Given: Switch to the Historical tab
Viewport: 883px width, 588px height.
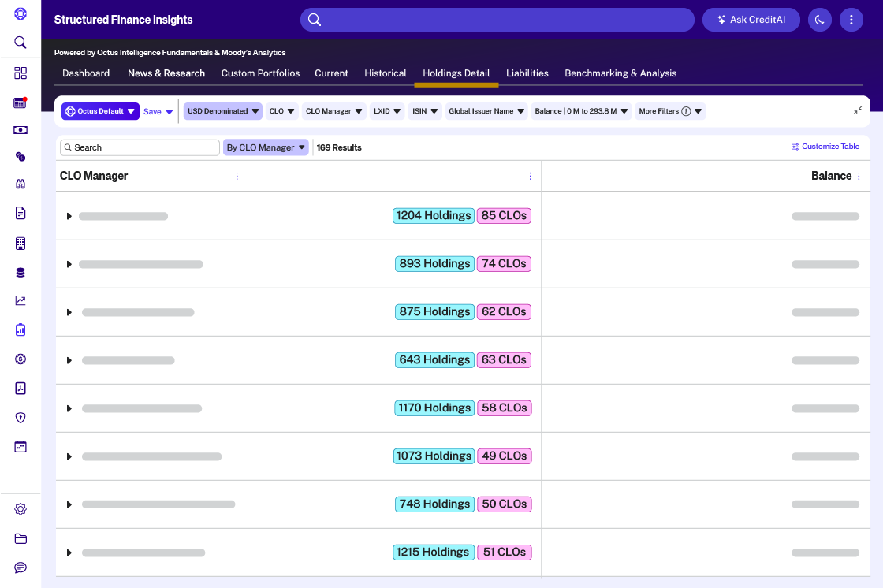Looking at the screenshot, I should click(x=386, y=73).
